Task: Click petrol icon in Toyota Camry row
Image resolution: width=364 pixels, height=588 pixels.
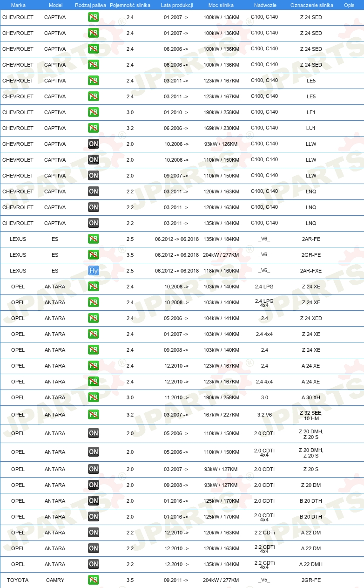Action: pos(94,580)
